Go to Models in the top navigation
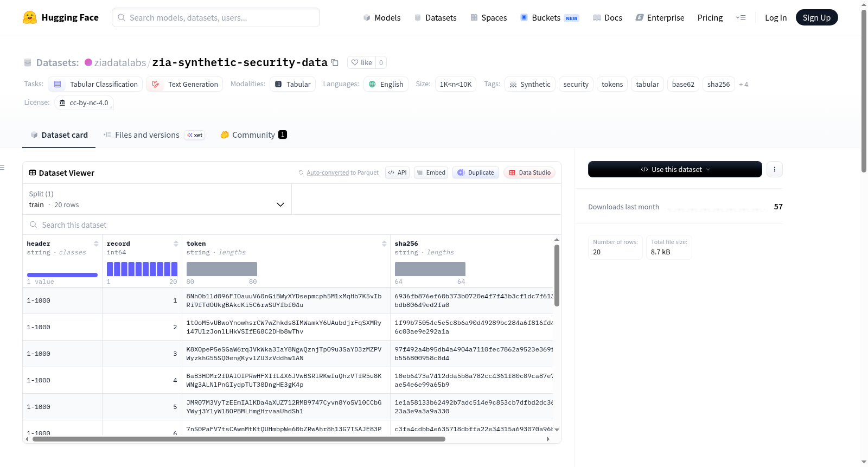 (382, 17)
